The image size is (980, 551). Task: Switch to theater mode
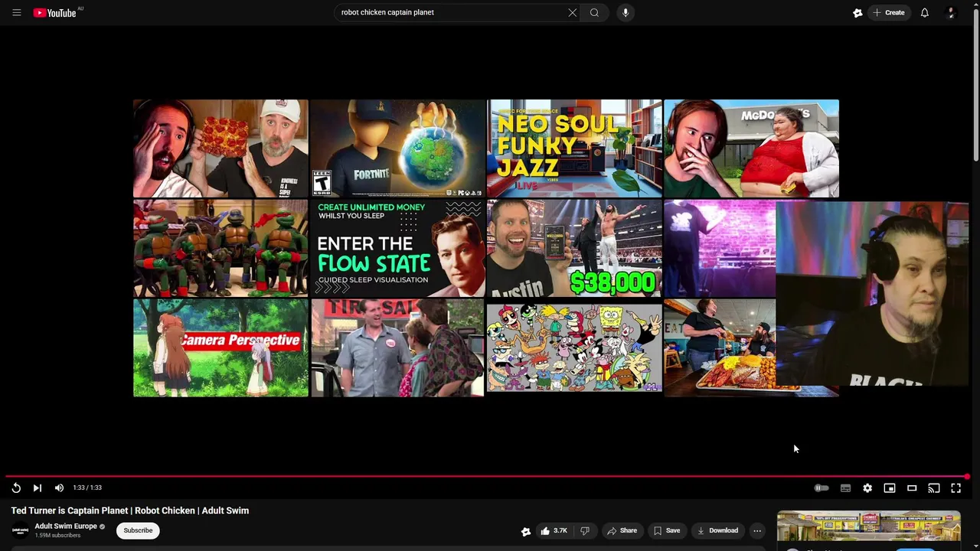pyautogui.click(x=912, y=487)
